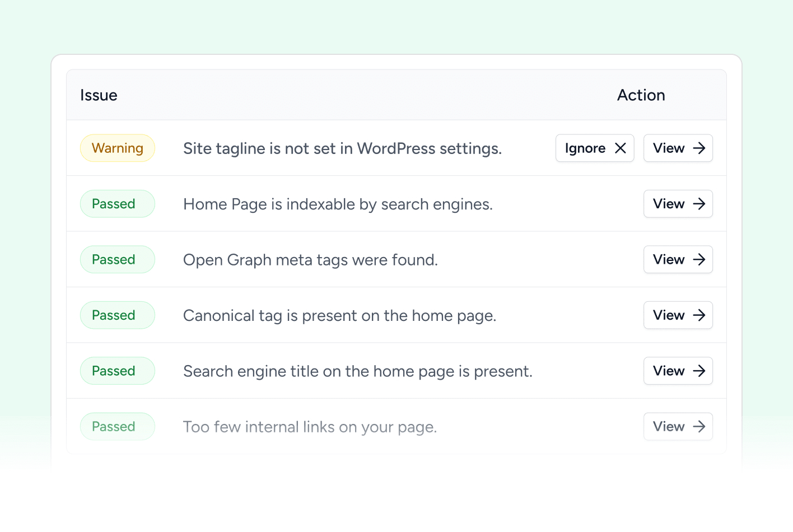The image size is (793, 532).
Task: Select text 'Too few internal links on your page.'
Action: click(310, 427)
